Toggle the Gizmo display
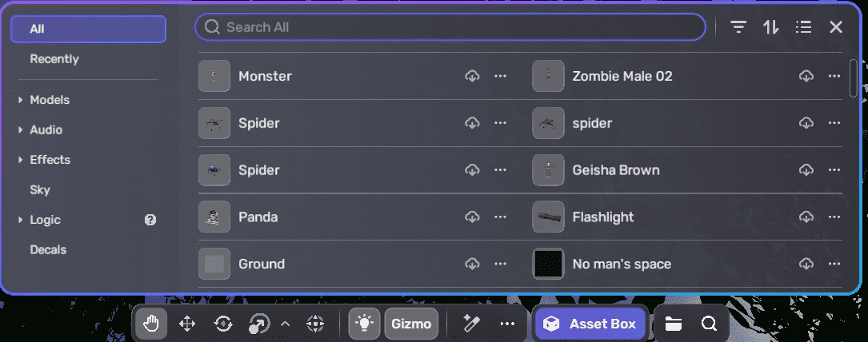The width and height of the screenshot is (868, 342). pos(411,324)
